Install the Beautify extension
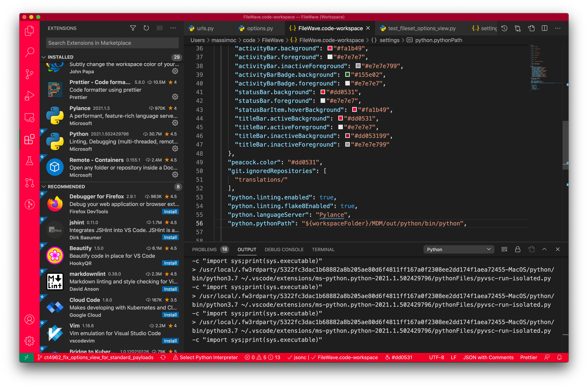This screenshot has width=588, height=388. coord(170,263)
